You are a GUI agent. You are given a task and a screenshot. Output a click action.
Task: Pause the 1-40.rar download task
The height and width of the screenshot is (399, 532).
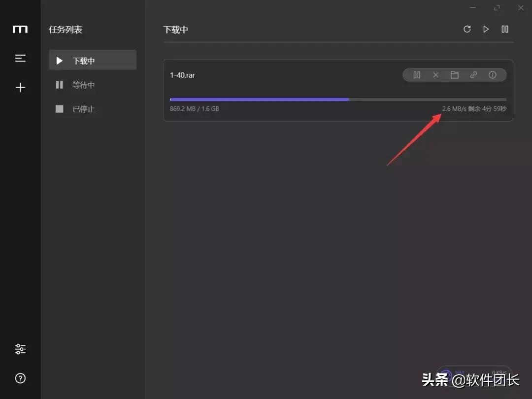(x=417, y=75)
